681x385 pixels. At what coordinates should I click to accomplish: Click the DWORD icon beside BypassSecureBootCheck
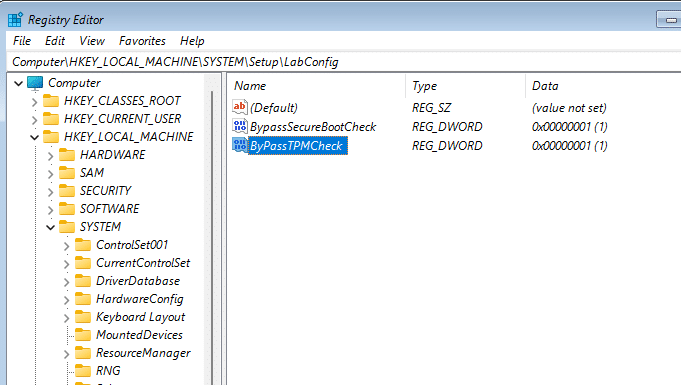240,126
